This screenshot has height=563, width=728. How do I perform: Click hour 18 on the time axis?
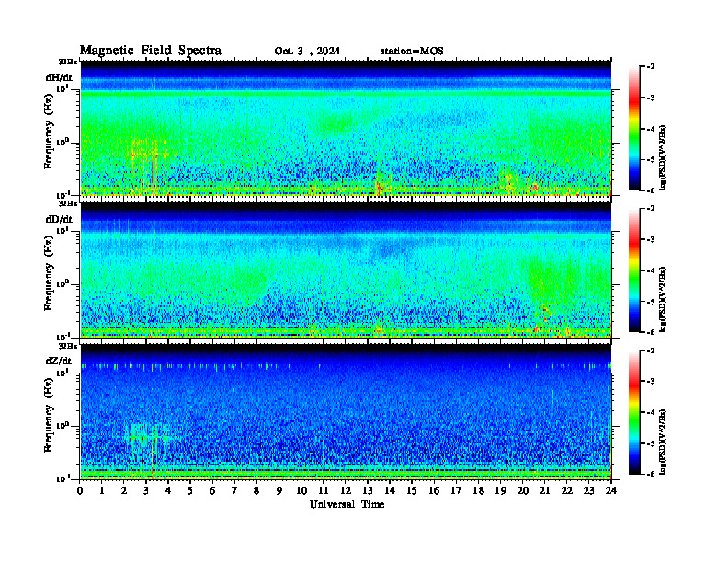point(478,490)
